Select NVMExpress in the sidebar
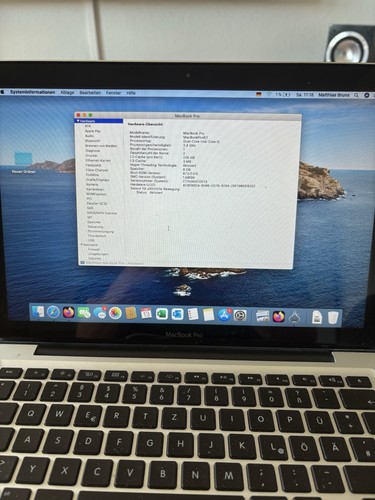The width and height of the screenshot is (375, 500). (96, 194)
